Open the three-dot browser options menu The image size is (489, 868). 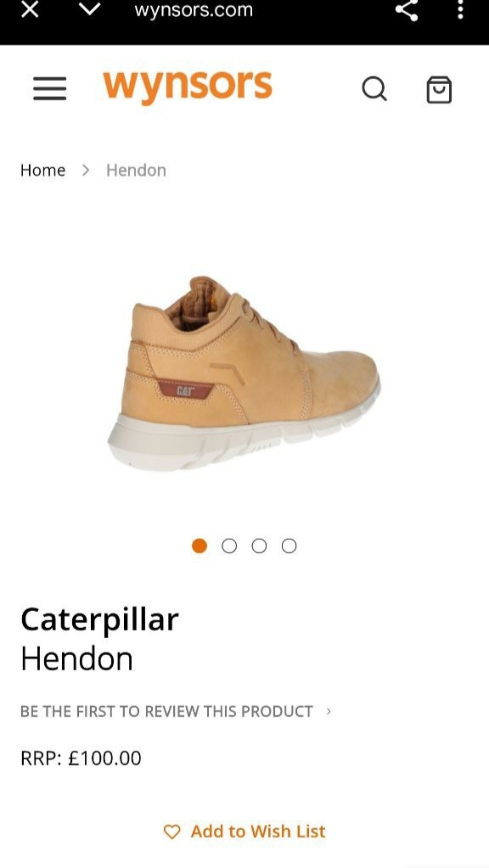(460, 9)
